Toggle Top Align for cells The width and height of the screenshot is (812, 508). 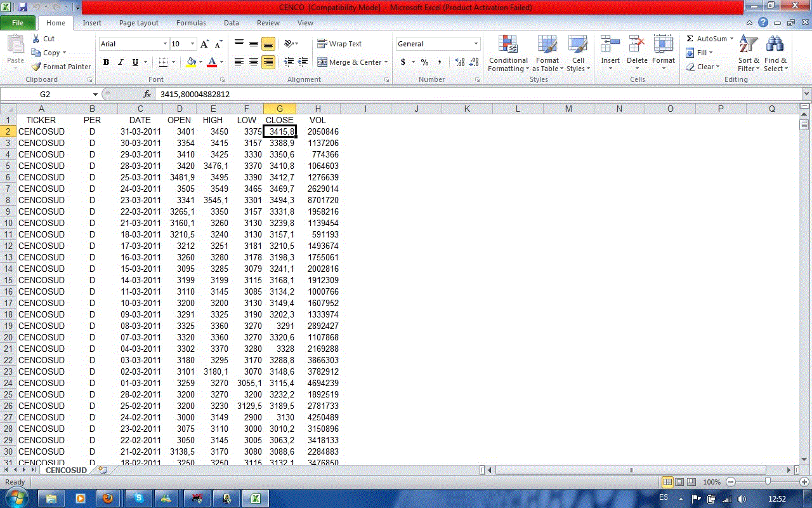pos(239,44)
